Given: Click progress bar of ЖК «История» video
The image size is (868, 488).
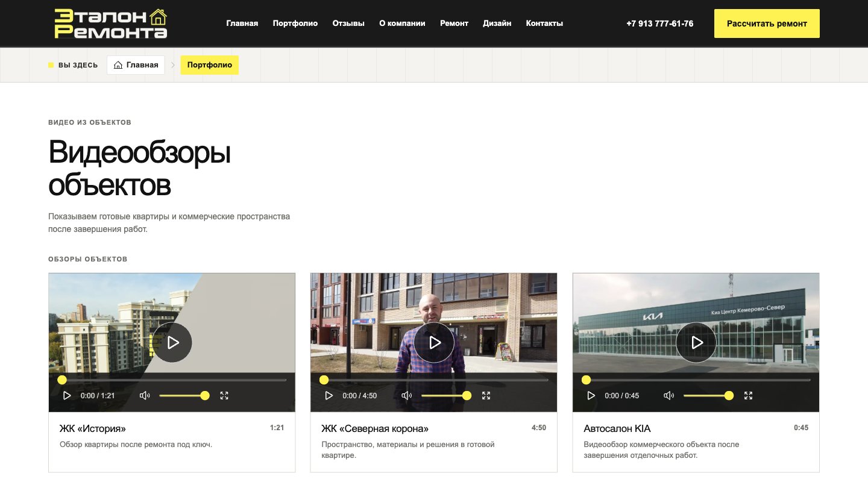Looking at the screenshot, I should coord(172,380).
